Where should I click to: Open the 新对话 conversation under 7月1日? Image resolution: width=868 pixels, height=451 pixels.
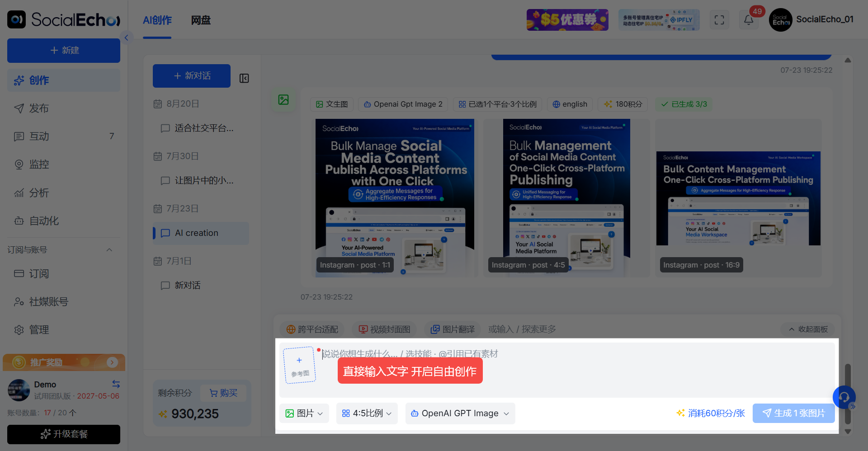click(x=201, y=286)
